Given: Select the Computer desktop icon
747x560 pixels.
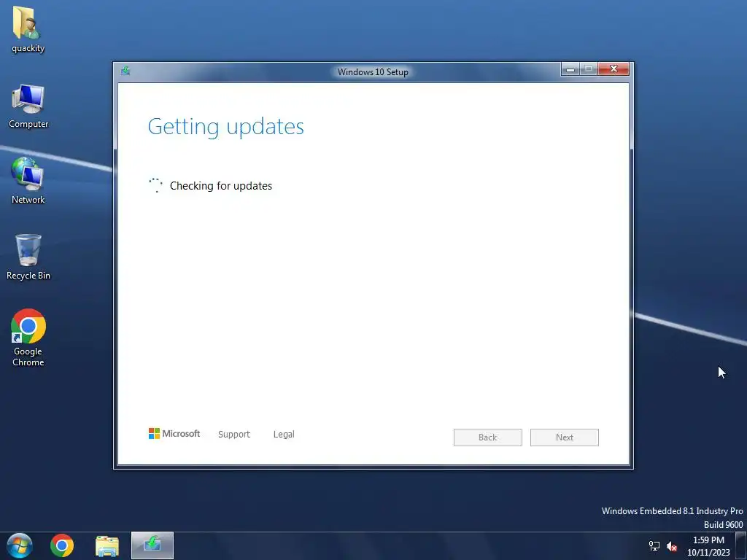Looking at the screenshot, I should [28, 106].
